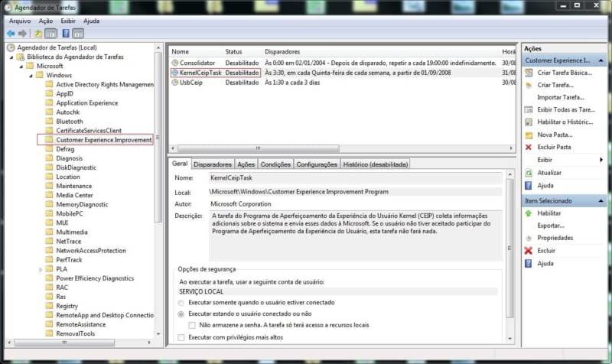This screenshot has width=612, height=364.
Task: Click the Atualizar refresh icon
Action: tap(529, 173)
